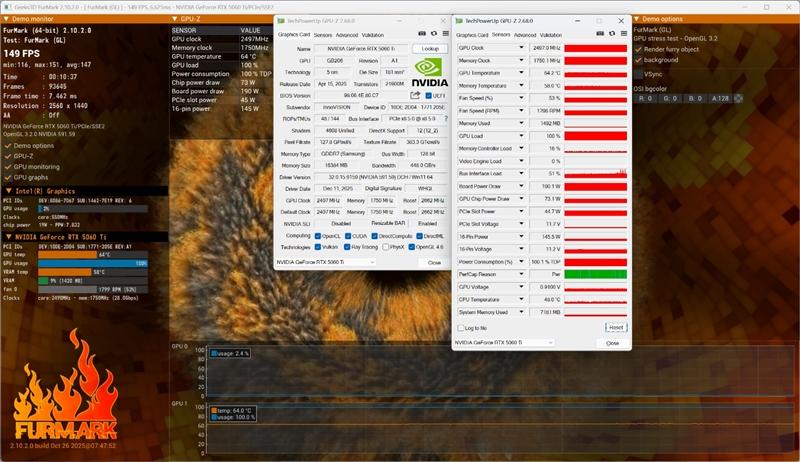The width and height of the screenshot is (800, 462).
Task: Enable the VSync checkbox
Action: click(x=638, y=74)
